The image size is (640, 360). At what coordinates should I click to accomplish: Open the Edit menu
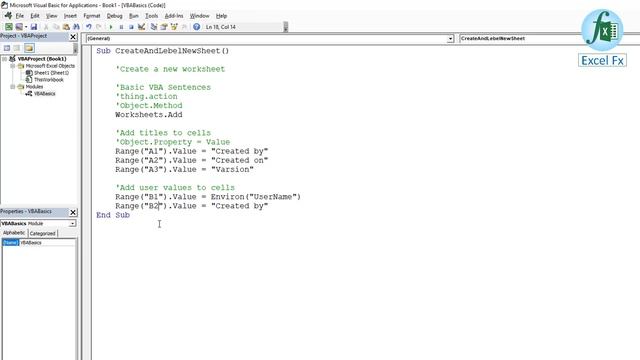(x=35, y=16)
